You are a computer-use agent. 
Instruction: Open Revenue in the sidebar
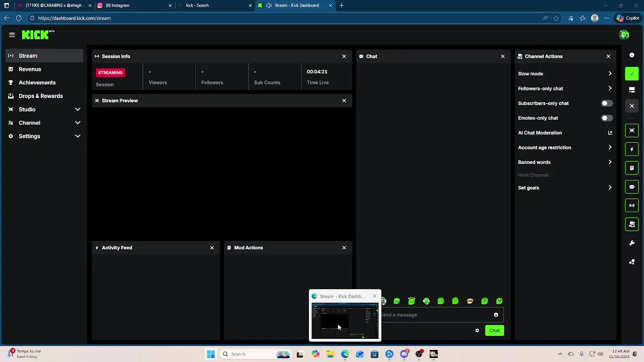[44, 69]
